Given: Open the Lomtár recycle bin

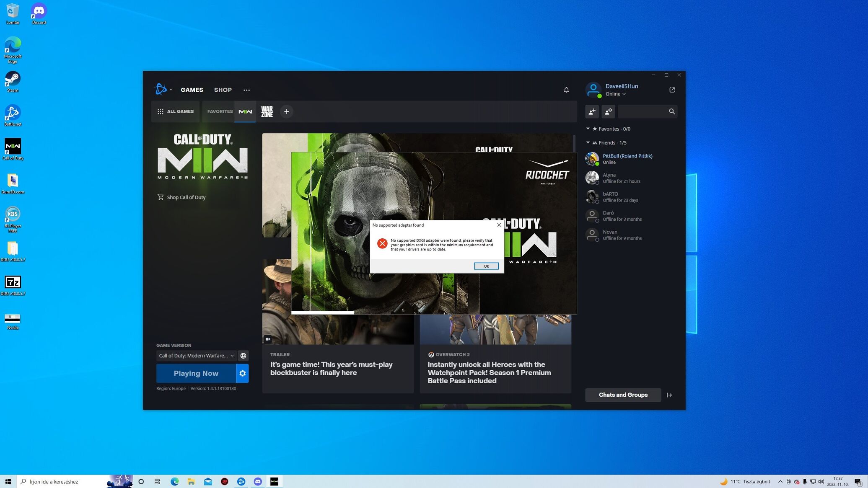Looking at the screenshot, I should tap(13, 14).
